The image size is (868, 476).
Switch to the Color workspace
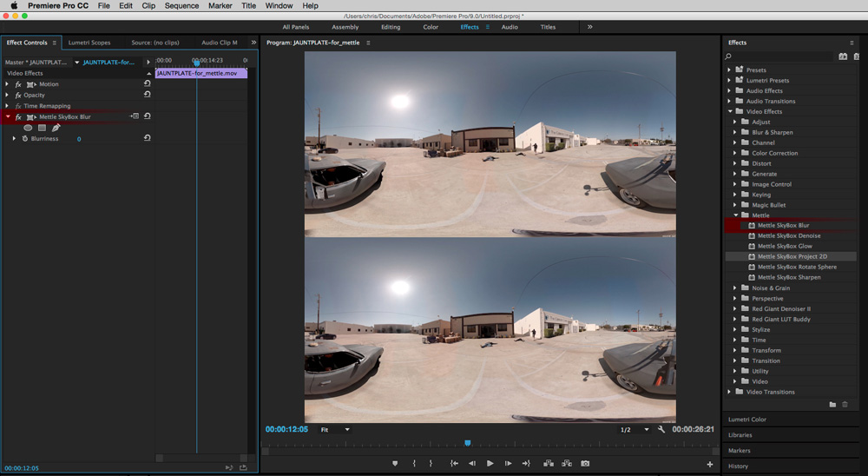[431, 27]
